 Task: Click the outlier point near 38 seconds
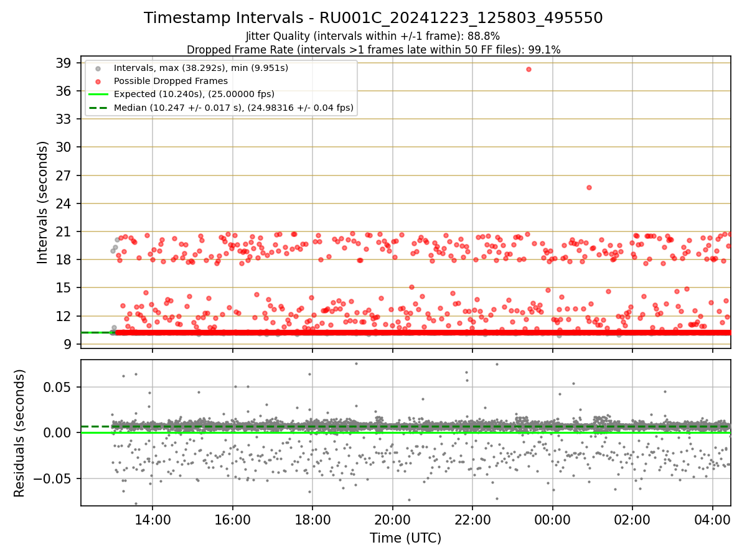pos(529,69)
